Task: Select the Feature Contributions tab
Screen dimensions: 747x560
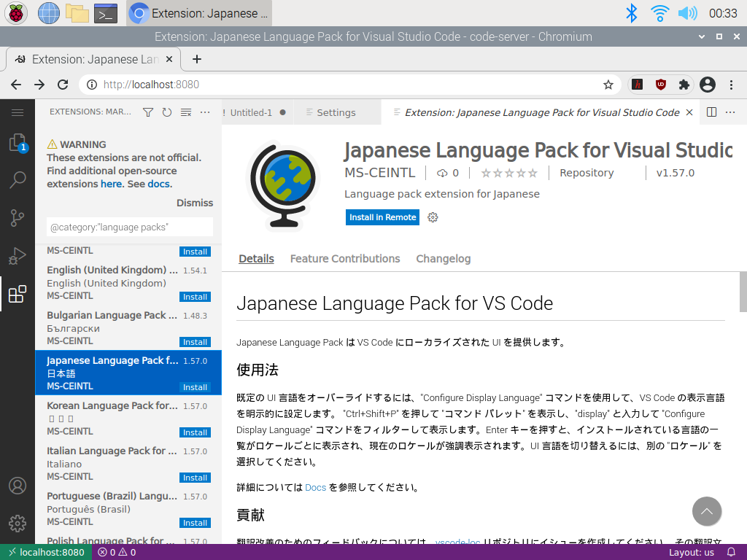Action: (345, 259)
